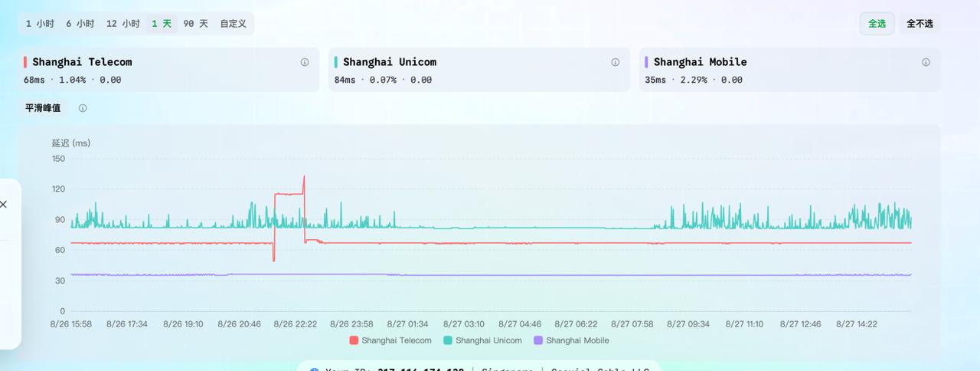Click Shanghai Unicom stats 84ms · 0.07% · 0.00
This screenshot has width=980, height=371.
tap(383, 80)
